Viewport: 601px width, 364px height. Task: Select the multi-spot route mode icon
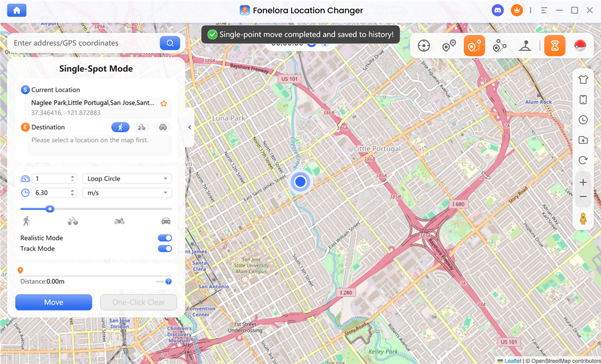click(499, 46)
